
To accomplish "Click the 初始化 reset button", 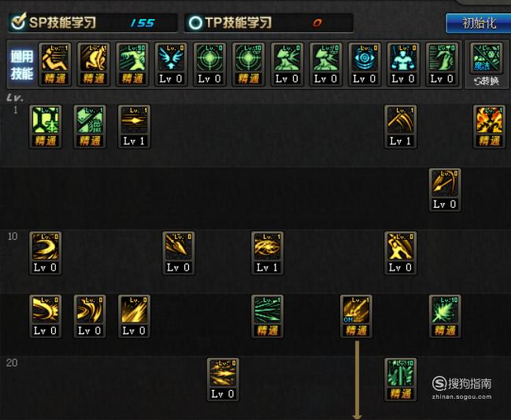I will [478, 23].
